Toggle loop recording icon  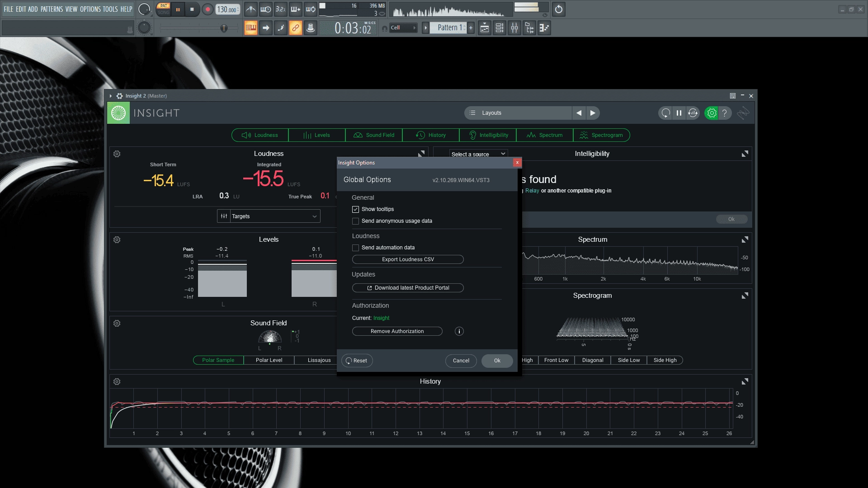tap(311, 9)
